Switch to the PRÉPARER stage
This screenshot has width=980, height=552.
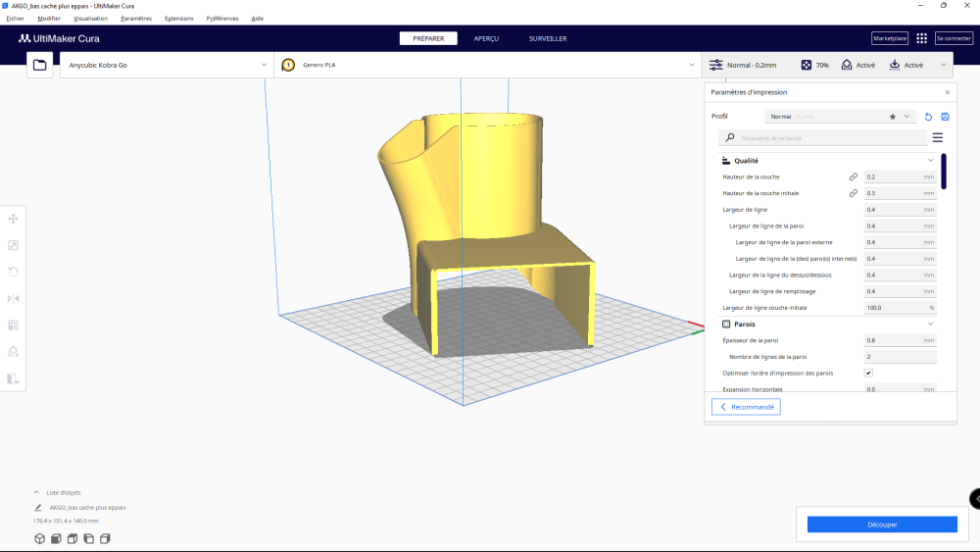(x=428, y=38)
